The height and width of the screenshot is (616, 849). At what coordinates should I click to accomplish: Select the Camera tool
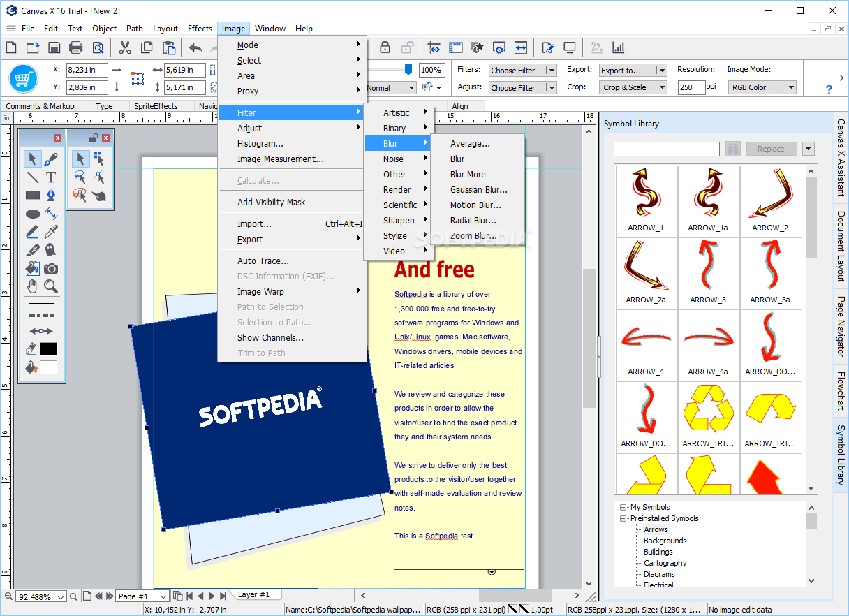tap(51, 268)
